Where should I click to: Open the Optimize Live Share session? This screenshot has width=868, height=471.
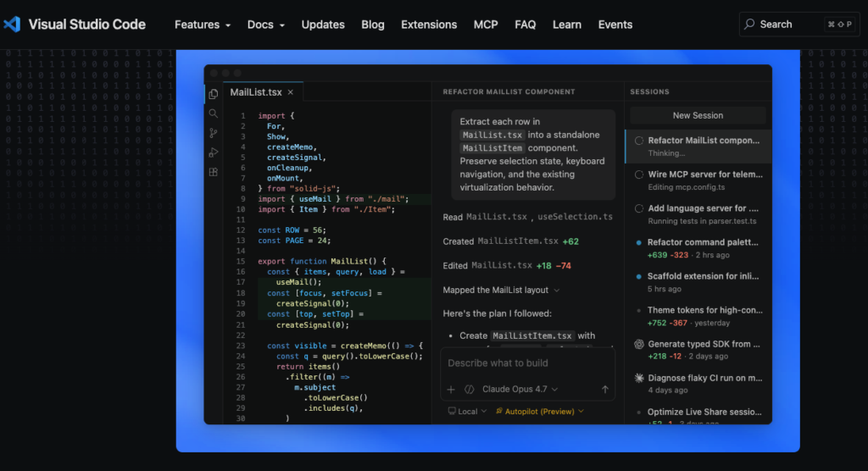698,415
